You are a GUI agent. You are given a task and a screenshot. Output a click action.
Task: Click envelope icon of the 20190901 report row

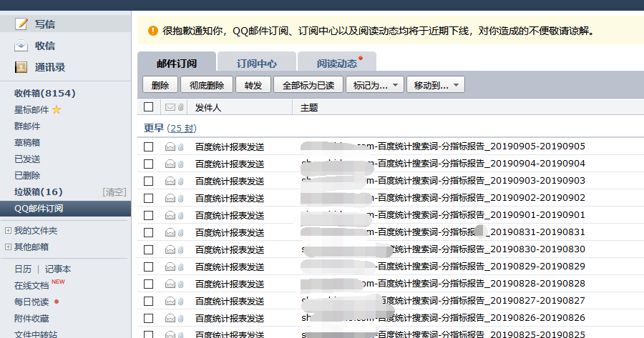tap(170, 216)
